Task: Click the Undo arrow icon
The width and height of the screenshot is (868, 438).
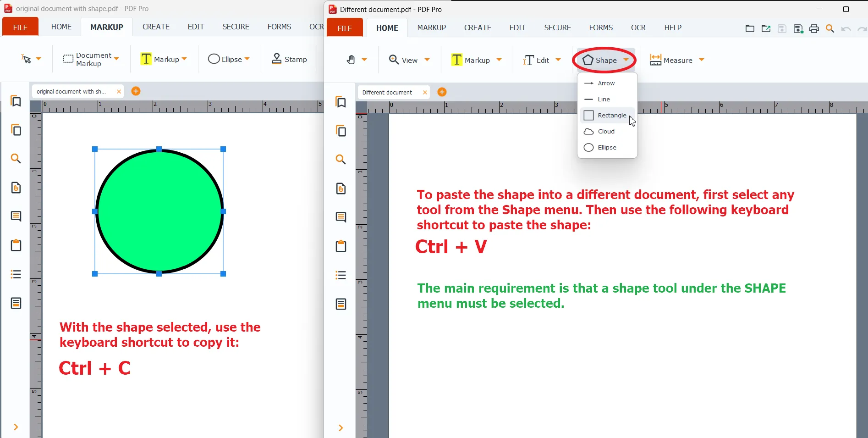Action: [846, 29]
